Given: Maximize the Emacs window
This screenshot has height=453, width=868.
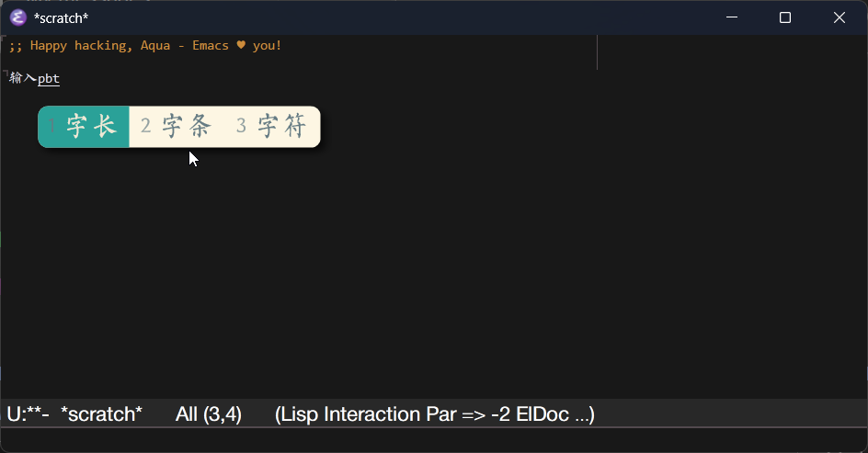Looking at the screenshot, I should (x=785, y=17).
